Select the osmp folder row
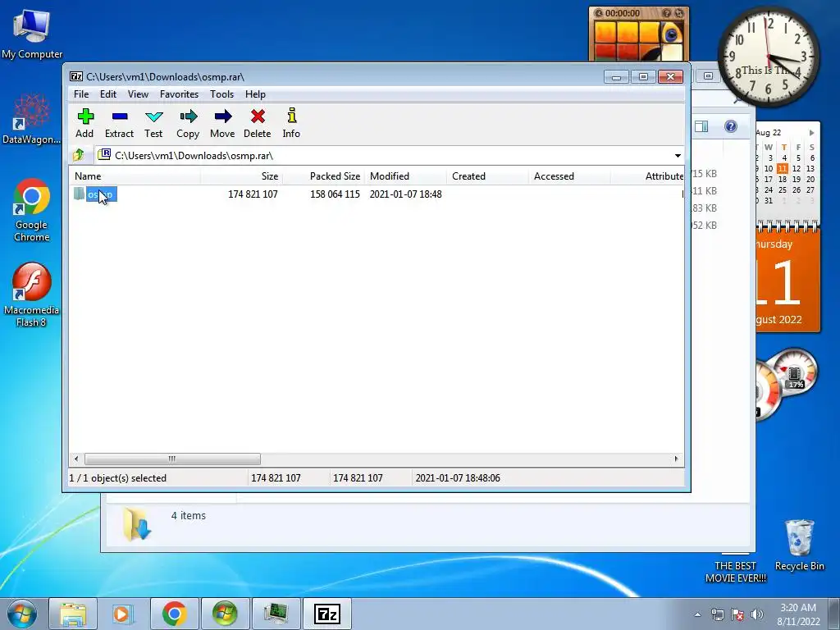The height and width of the screenshot is (630, 840). coord(377,194)
